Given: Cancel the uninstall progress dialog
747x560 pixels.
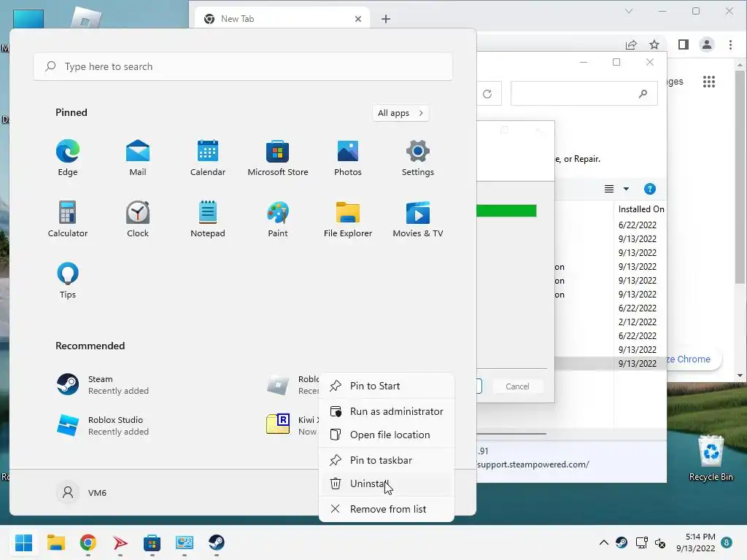Looking at the screenshot, I should pyautogui.click(x=517, y=386).
